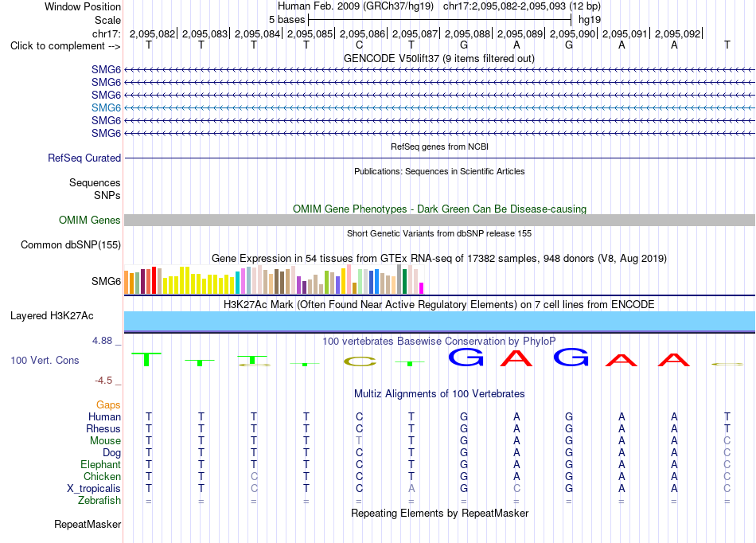The height and width of the screenshot is (543, 756).
Task: Click the light-blue highlighted SMG6 transcript label
Action: point(106,107)
